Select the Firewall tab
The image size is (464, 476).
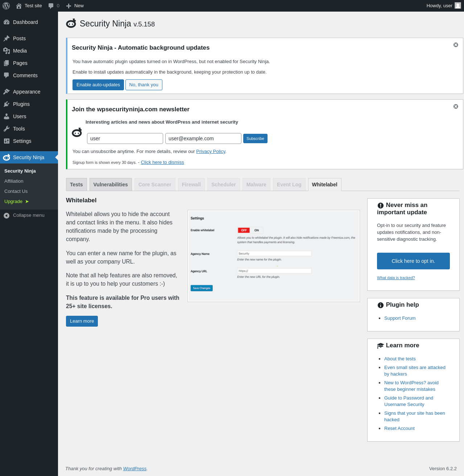pos(191,185)
